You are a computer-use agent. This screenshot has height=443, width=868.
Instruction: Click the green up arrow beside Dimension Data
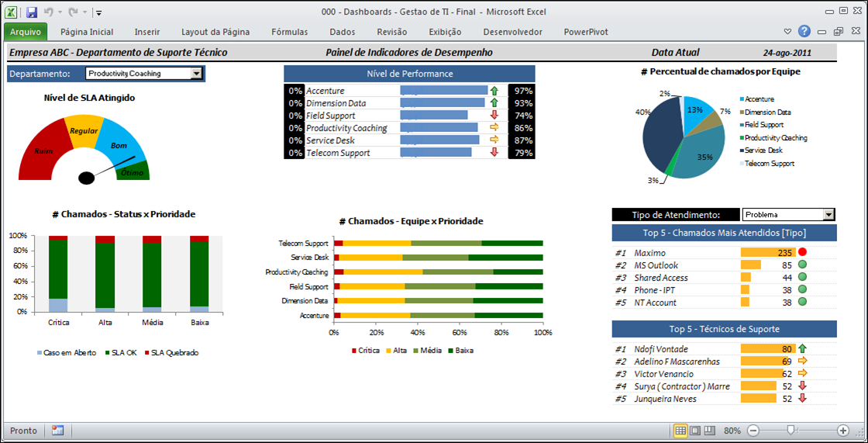(494, 102)
